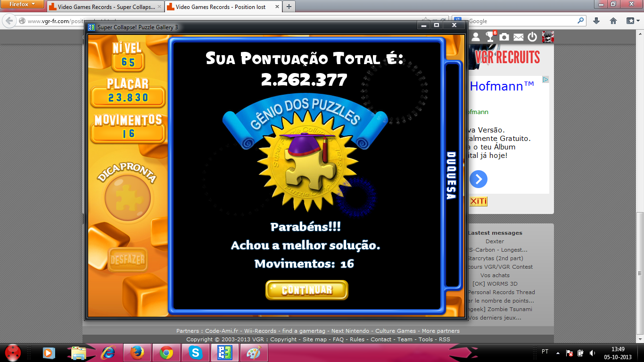Show hidden system tray icons
Image resolution: width=644 pixels, height=362 pixels.
click(x=558, y=353)
